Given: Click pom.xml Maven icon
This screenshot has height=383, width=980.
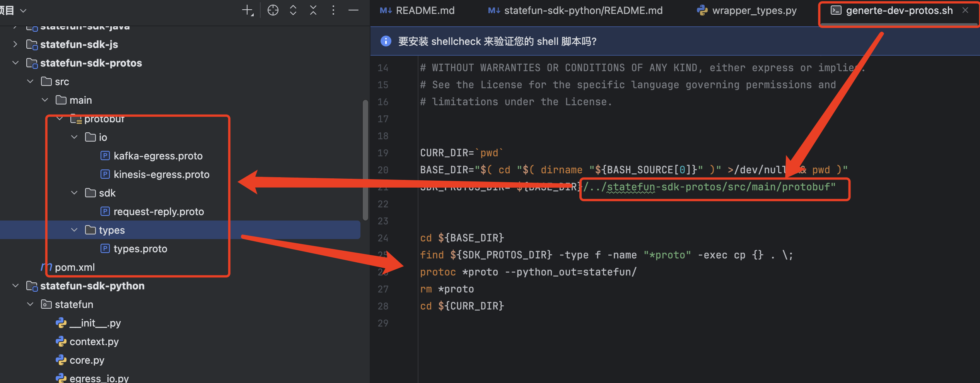Looking at the screenshot, I should pos(46,267).
